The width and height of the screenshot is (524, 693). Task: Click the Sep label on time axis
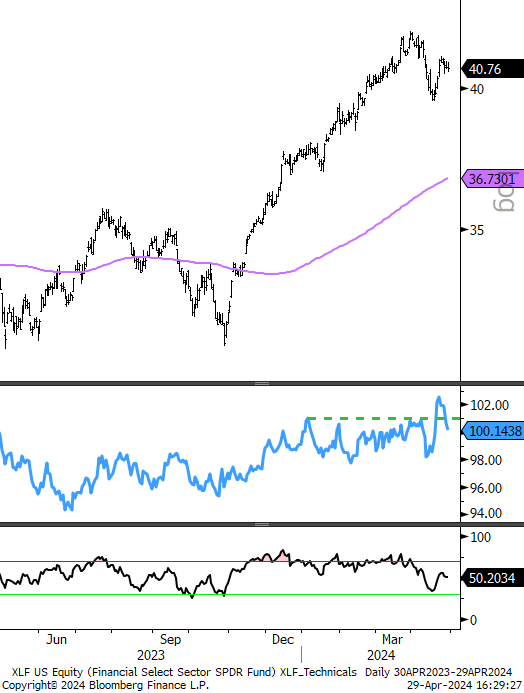170,639
